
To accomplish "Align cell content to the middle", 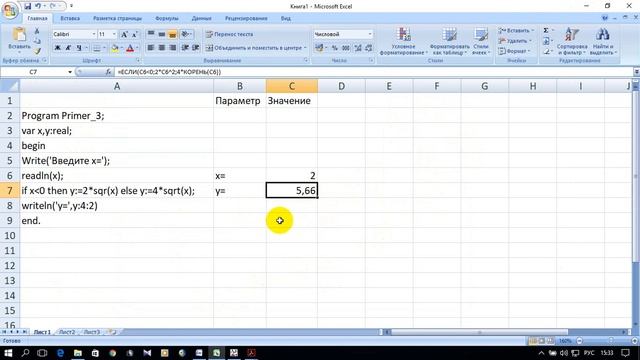I will coord(162,34).
